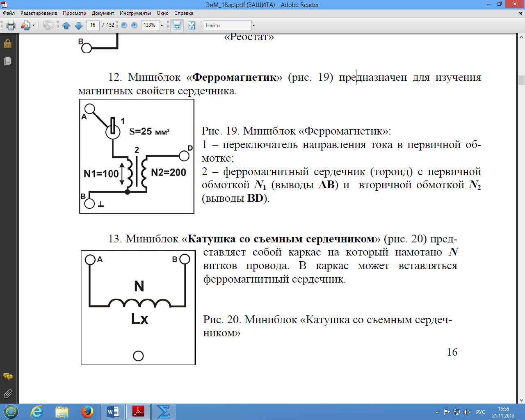
Task: Open the Pages thumbnails panel icon
Action: point(8,61)
